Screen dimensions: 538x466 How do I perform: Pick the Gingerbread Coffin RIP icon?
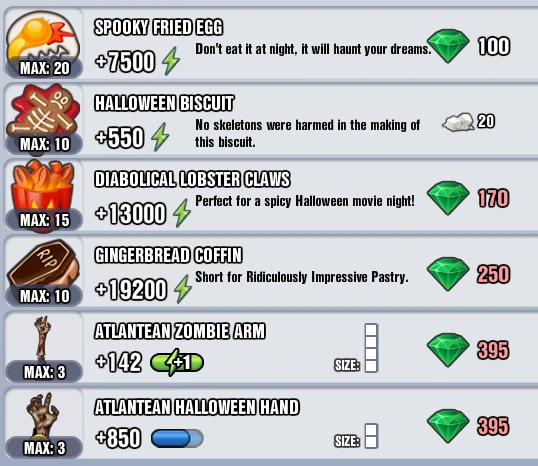pos(43,265)
